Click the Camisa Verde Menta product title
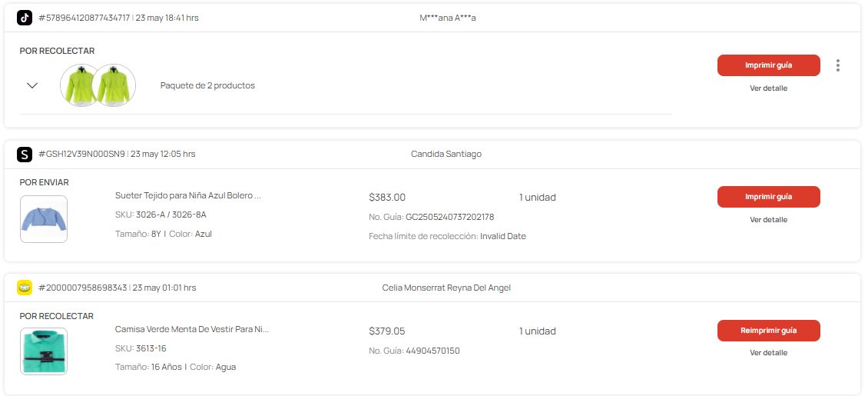 191,329
